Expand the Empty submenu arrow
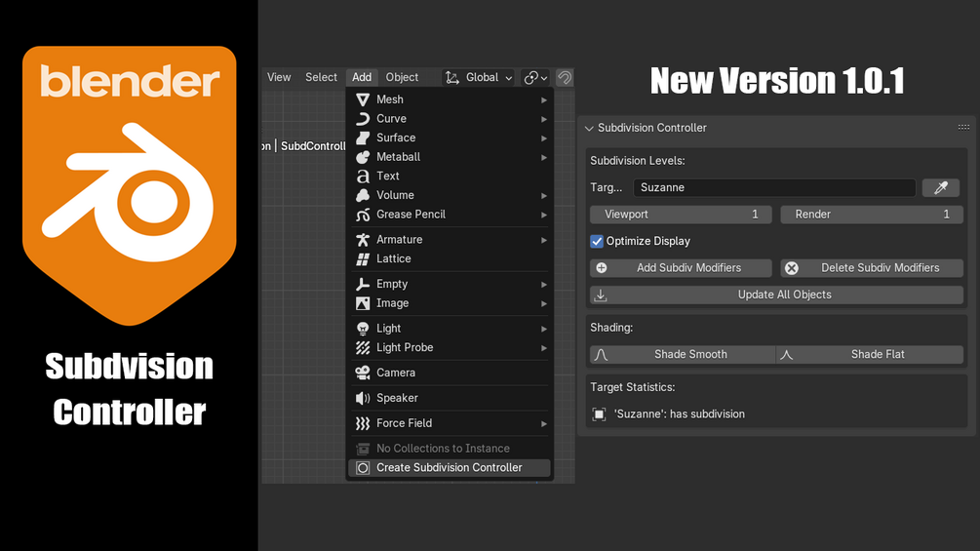This screenshot has height=551, width=980. point(544,284)
